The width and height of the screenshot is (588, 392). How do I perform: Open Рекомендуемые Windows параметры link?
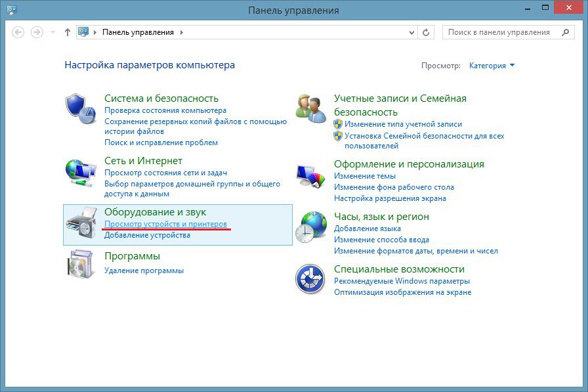402,281
